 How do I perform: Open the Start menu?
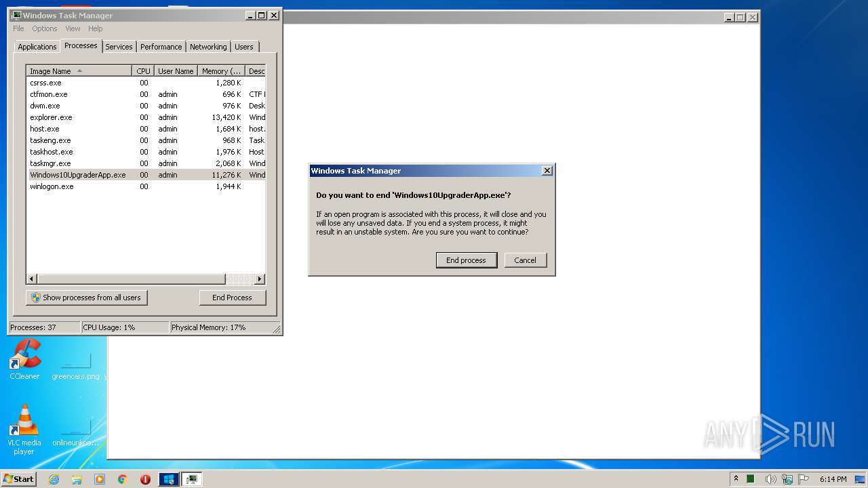coord(18,479)
